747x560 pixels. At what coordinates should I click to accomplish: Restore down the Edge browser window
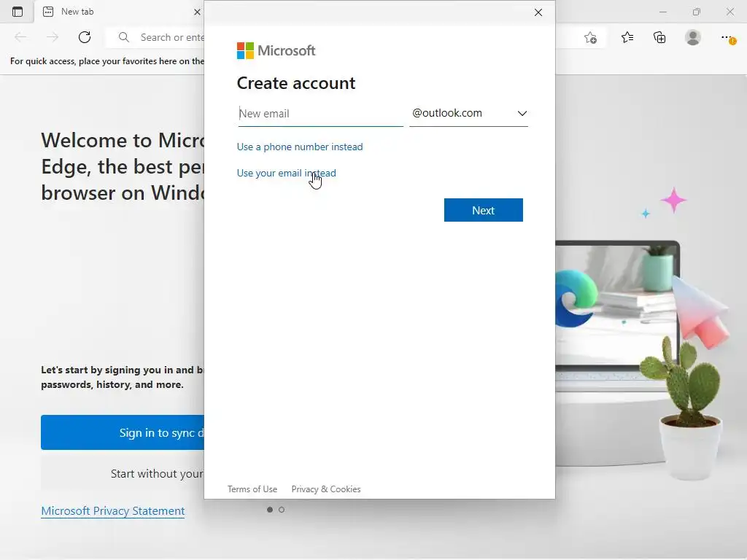click(x=697, y=12)
